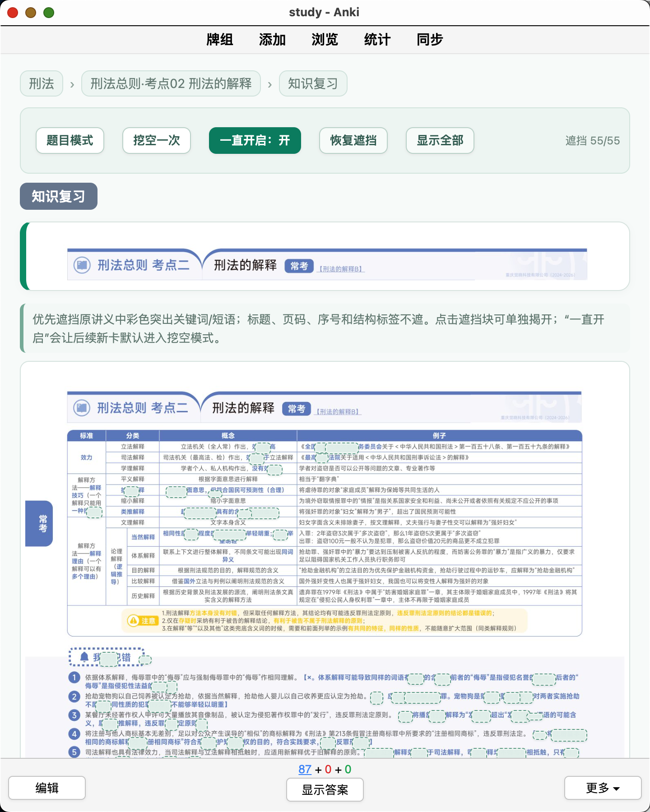
Task: Click the 比较解释 table cell
Action: 143,581
